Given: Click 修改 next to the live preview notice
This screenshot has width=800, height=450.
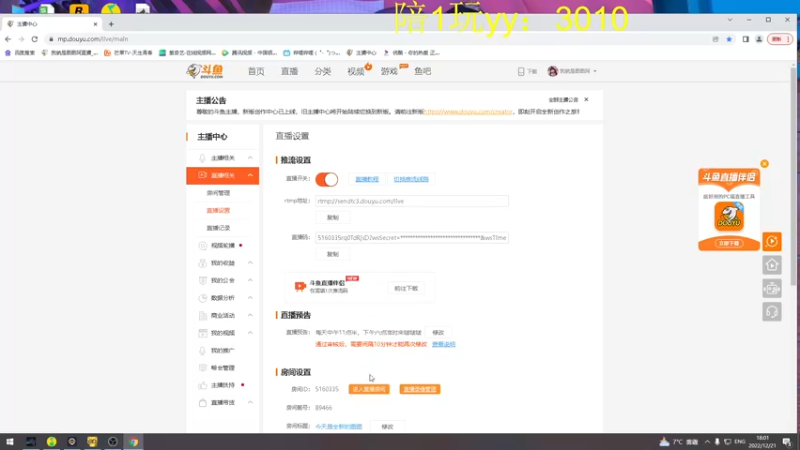Looking at the screenshot, I should [438, 333].
